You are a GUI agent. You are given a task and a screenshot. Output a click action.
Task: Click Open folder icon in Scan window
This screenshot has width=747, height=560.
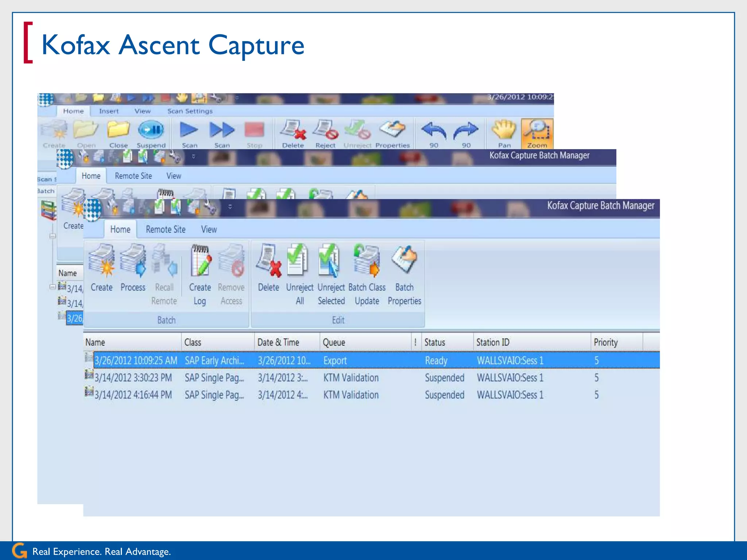click(86, 134)
